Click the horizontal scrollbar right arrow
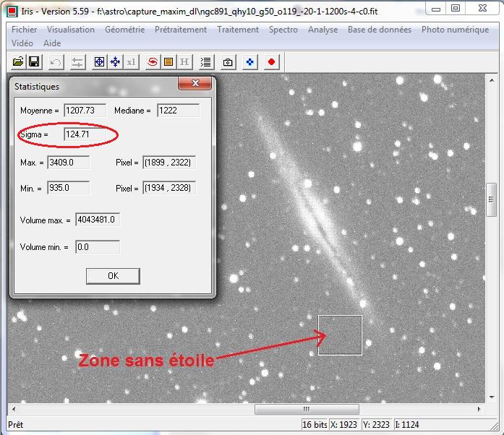The height and width of the screenshot is (435, 504). [x=479, y=409]
